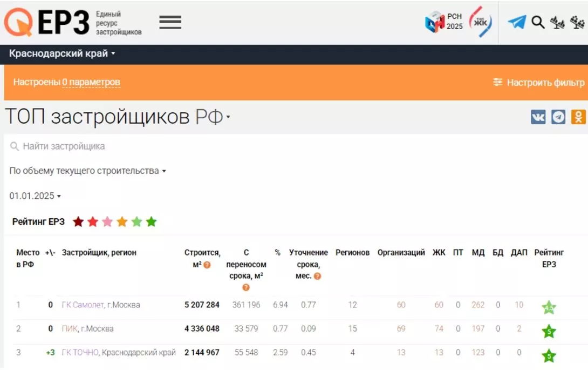Expand the ТОП застройщиков РФ title dropdown
The image size is (588, 370).
[x=227, y=117]
